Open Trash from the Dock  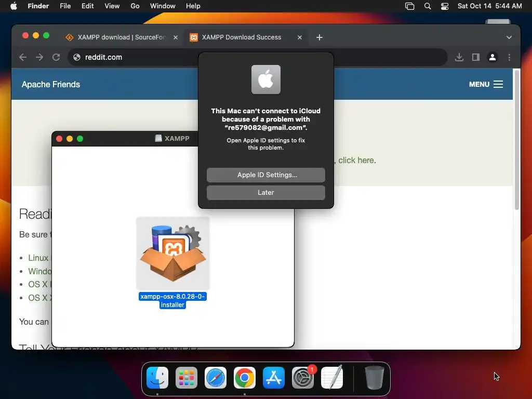(374, 378)
